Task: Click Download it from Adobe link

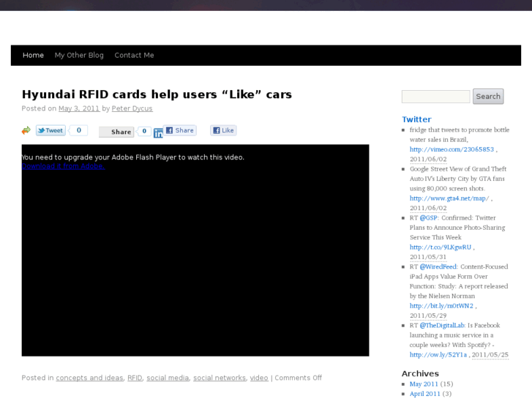Action: tap(63, 166)
